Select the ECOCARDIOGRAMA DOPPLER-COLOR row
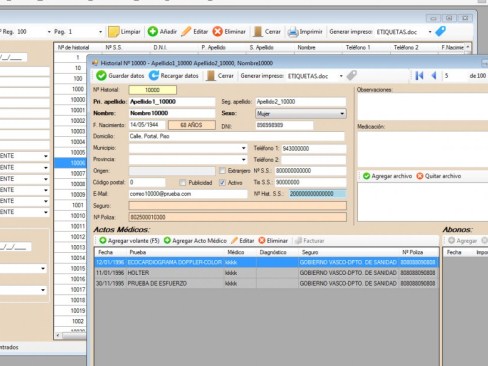This screenshot has width=488, height=366. pyautogui.click(x=267, y=262)
